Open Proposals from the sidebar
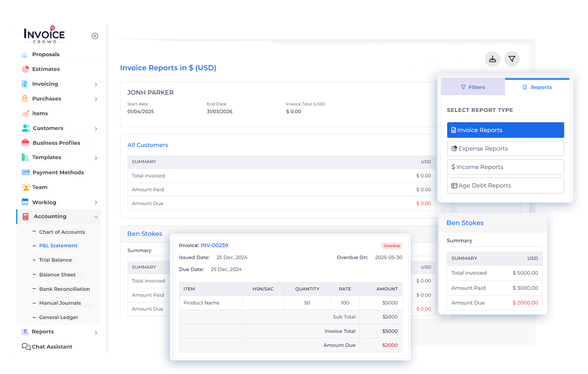This screenshot has width=588, height=374. [x=46, y=55]
